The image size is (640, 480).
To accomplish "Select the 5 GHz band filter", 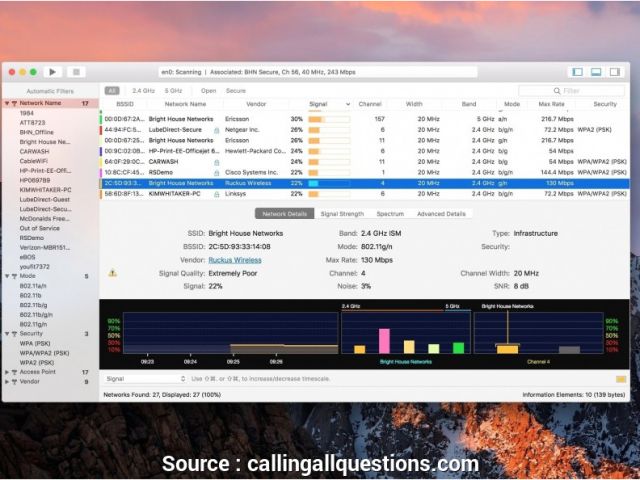I will pyautogui.click(x=173, y=90).
